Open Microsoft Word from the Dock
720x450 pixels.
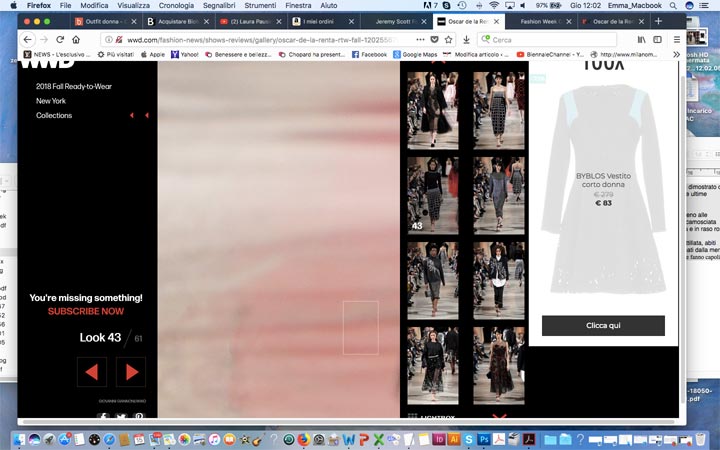click(349, 439)
